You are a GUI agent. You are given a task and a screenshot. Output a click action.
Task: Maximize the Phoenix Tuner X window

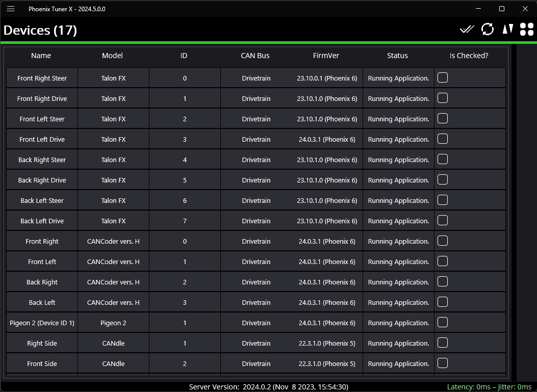(x=502, y=9)
